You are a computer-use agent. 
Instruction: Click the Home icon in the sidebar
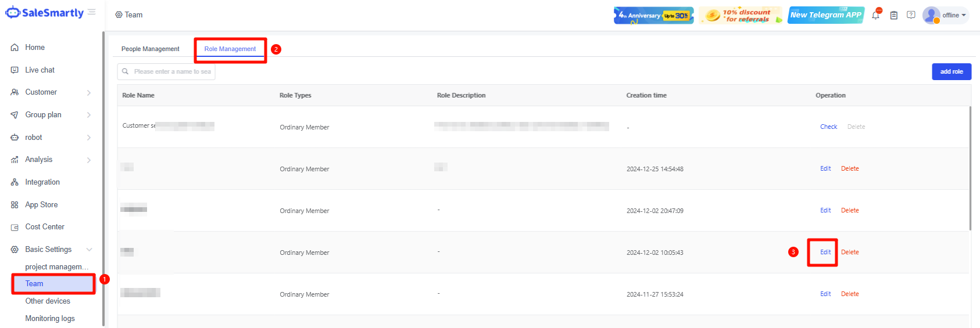[x=15, y=48]
